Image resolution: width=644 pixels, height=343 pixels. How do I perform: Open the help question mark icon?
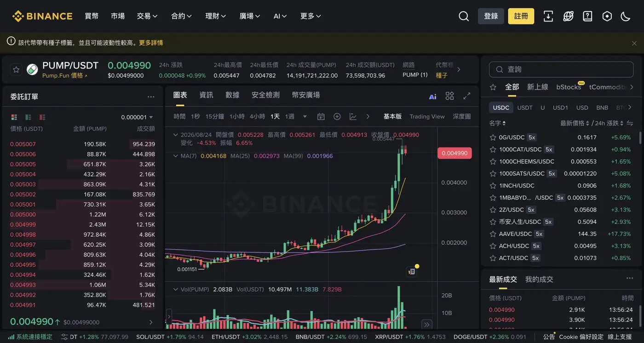click(587, 16)
